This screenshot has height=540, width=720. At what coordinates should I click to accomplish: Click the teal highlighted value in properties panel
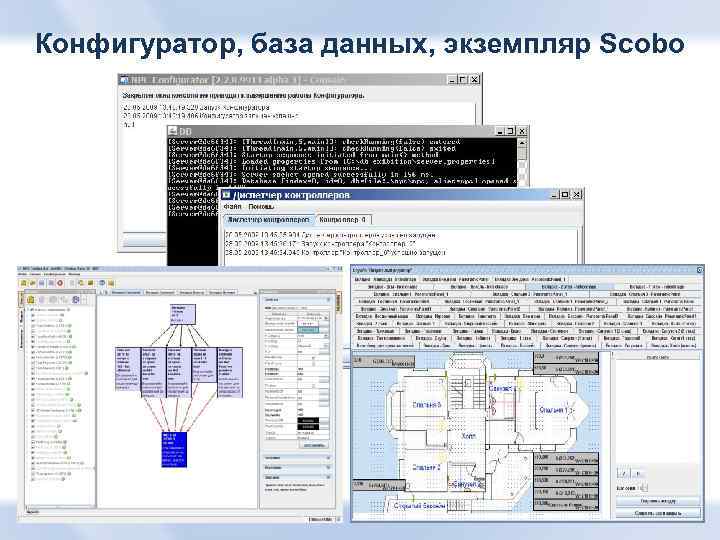(x=308, y=330)
